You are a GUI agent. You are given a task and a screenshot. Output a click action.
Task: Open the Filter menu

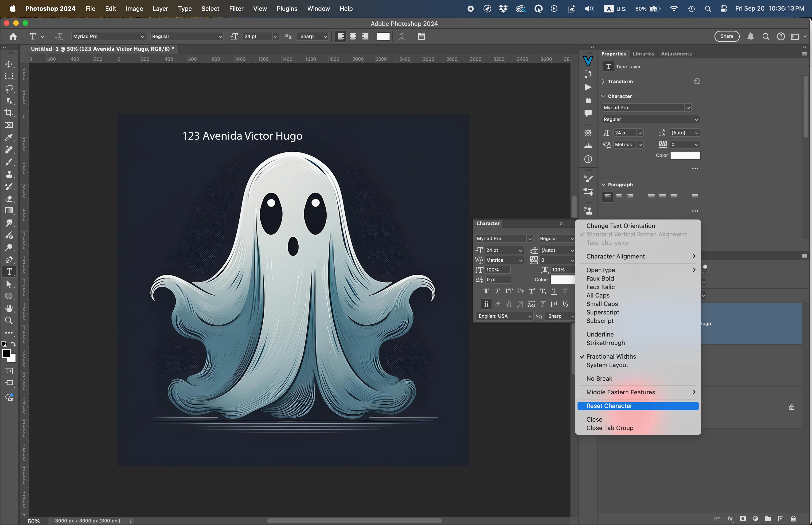tap(236, 8)
